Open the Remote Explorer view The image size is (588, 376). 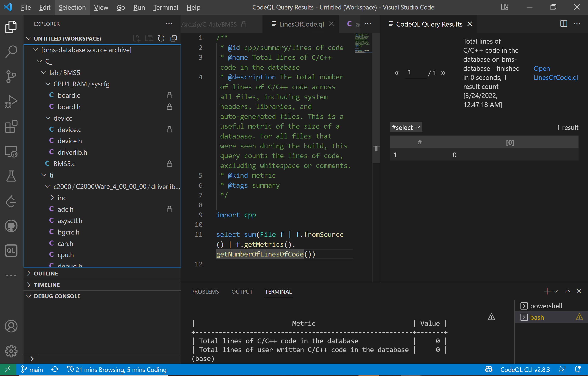pos(11,152)
